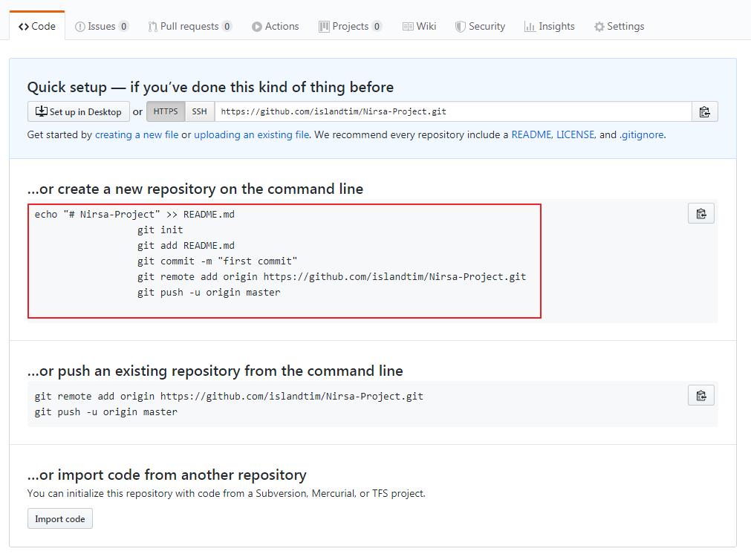Click the 'git init' command line

click(x=160, y=230)
